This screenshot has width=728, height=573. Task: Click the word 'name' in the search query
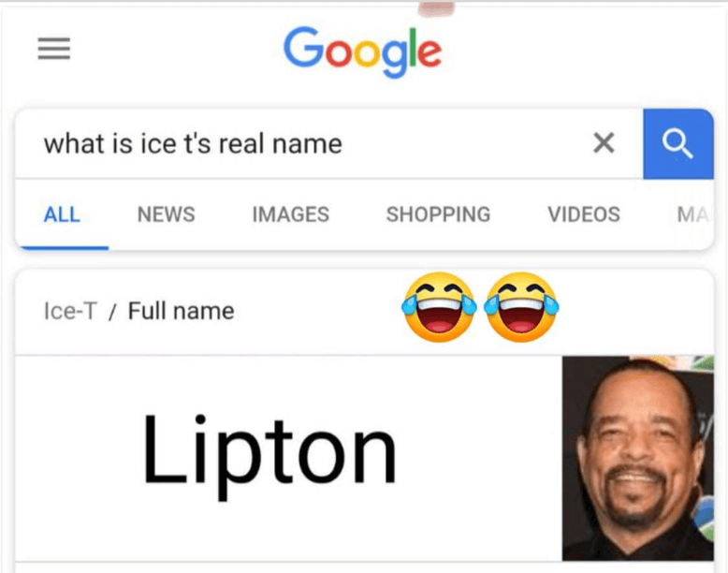(x=307, y=144)
